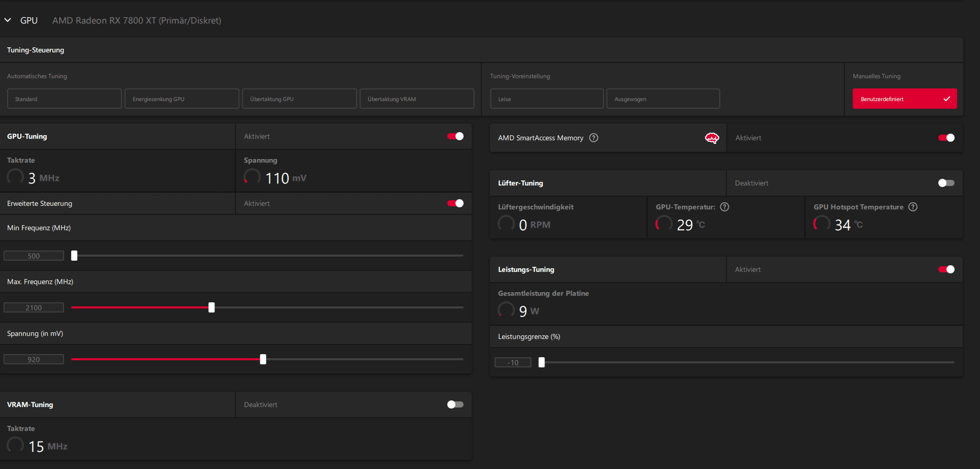Viewport: 980px width, 469px height.
Task: Click the Max. Frequenz value field 2100
Action: pyautogui.click(x=34, y=307)
